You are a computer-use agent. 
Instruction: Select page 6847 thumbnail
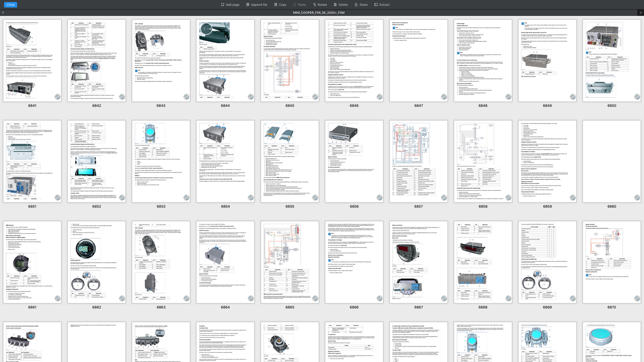[418, 60]
